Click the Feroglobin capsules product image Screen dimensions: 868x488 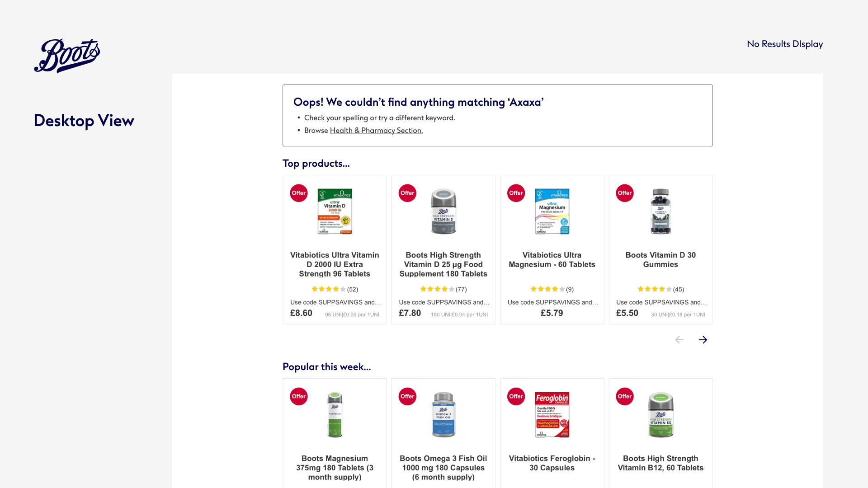[552, 415]
